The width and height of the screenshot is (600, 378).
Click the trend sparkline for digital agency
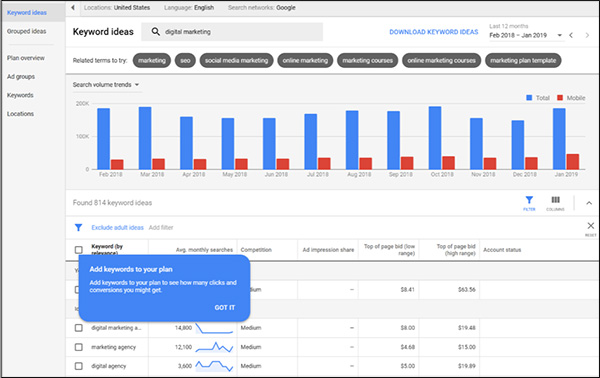pyautogui.click(x=214, y=366)
